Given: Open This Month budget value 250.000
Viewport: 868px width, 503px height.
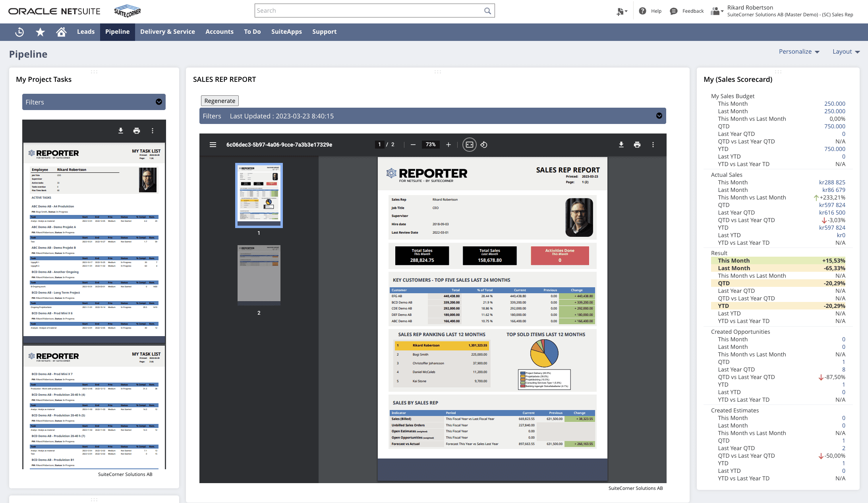Looking at the screenshot, I should tap(835, 104).
